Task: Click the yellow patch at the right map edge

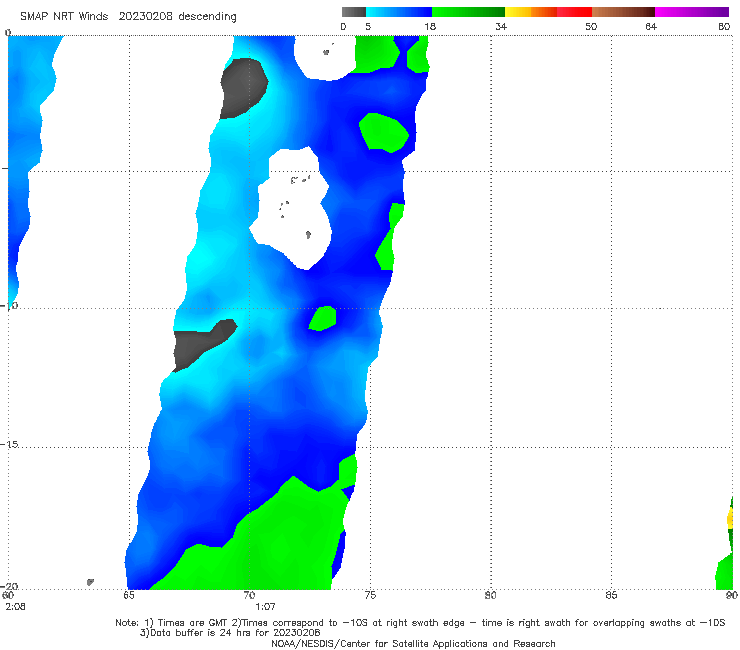Action: click(x=730, y=519)
